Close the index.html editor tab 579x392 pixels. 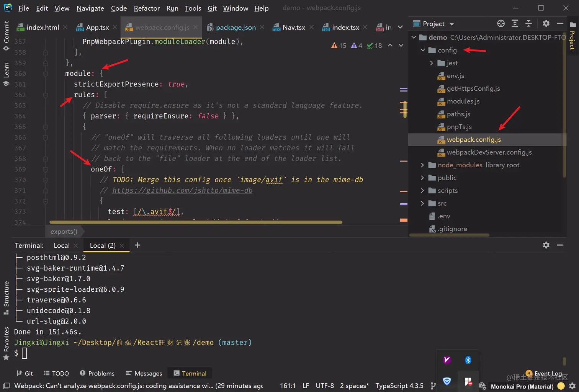[65, 27]
